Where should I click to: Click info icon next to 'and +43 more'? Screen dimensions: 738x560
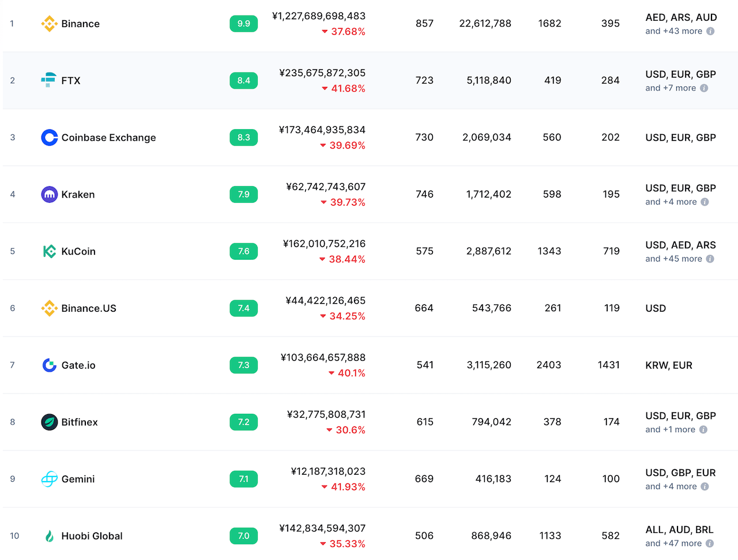click(710, 31)
